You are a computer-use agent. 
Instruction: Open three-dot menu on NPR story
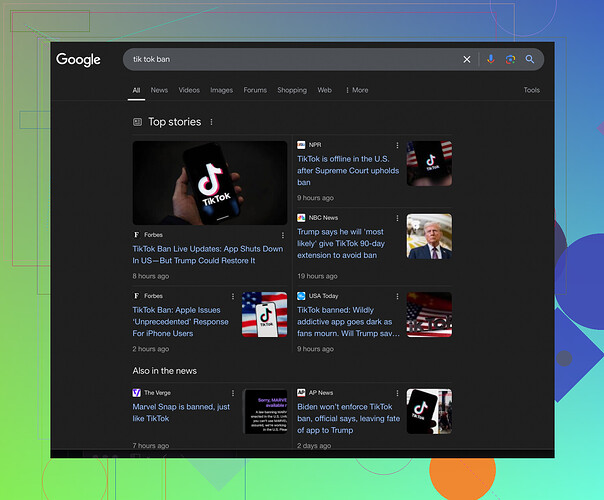coord(397,145)
